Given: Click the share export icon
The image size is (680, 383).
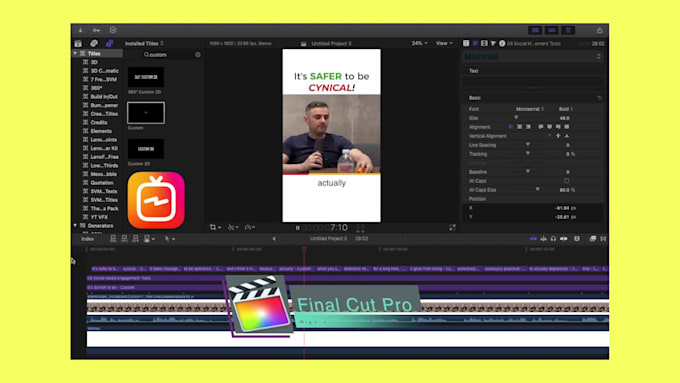Looking at the screenshot, I should pos(599,30).
